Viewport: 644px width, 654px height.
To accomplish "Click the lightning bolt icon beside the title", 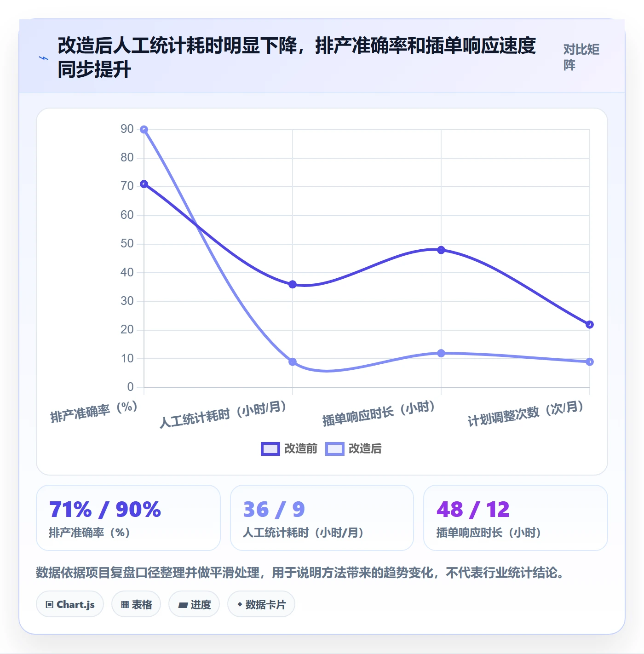I will pyautogui.click(x=44, y=58).
